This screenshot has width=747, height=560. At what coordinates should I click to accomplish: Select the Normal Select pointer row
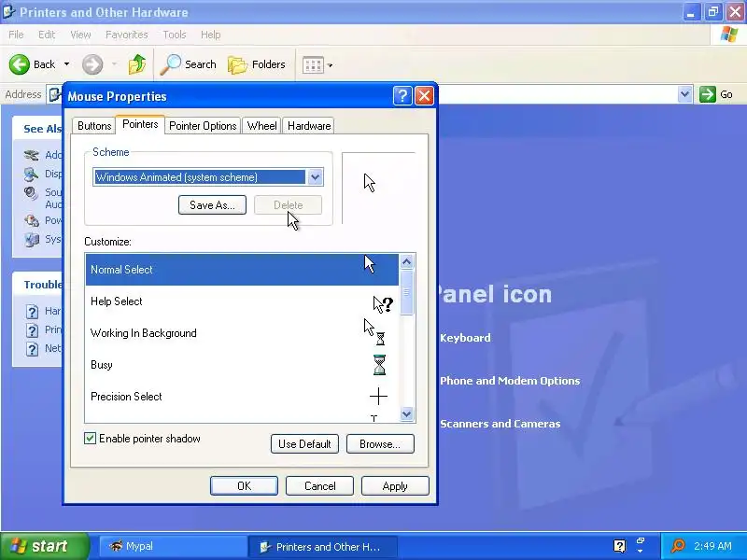(242, 270)
